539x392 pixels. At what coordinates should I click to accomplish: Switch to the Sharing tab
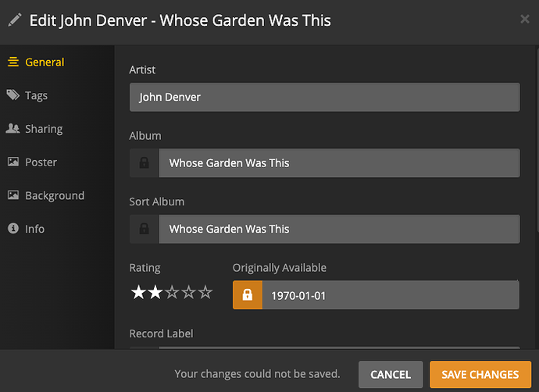(43, 129)
